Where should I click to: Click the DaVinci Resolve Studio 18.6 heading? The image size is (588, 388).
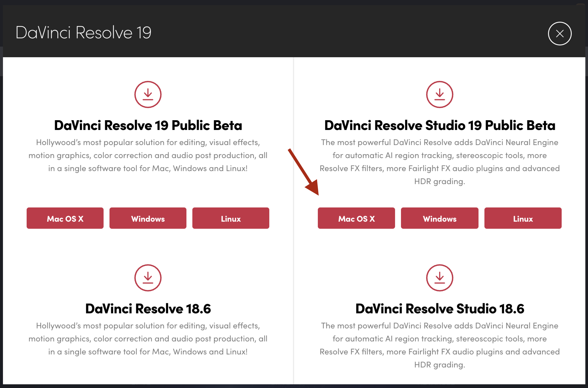[440, 309]
